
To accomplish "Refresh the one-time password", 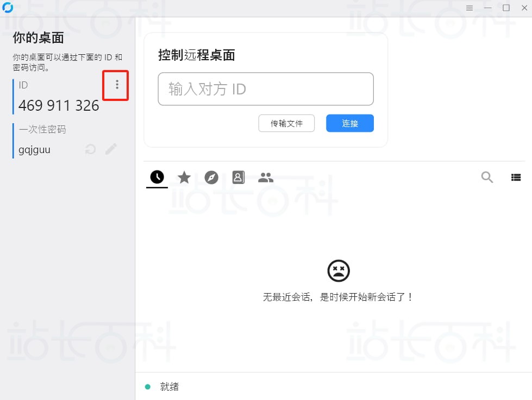I will click(x=91, y=149).
